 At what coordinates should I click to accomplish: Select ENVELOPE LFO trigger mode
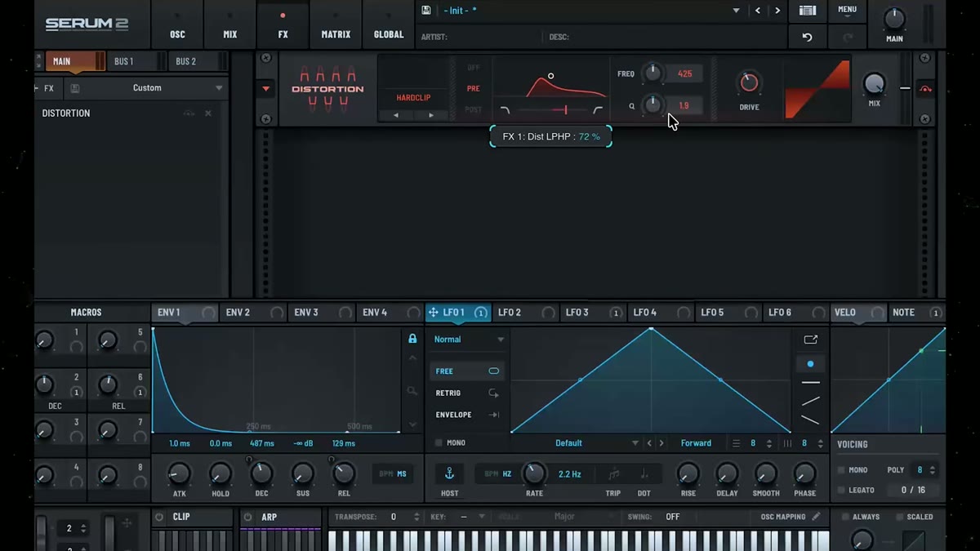click(x=467, y=415)
